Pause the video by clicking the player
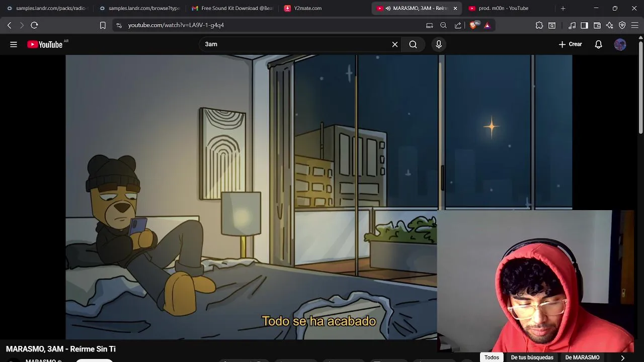The width and height of the screenshot is (644, 362). click(x=318, y=197)
